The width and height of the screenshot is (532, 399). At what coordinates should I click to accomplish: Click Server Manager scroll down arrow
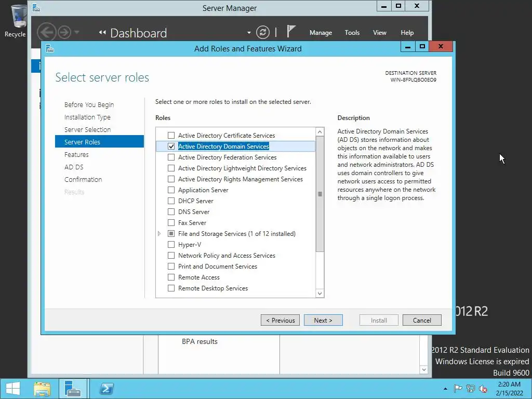pos(424,369)
